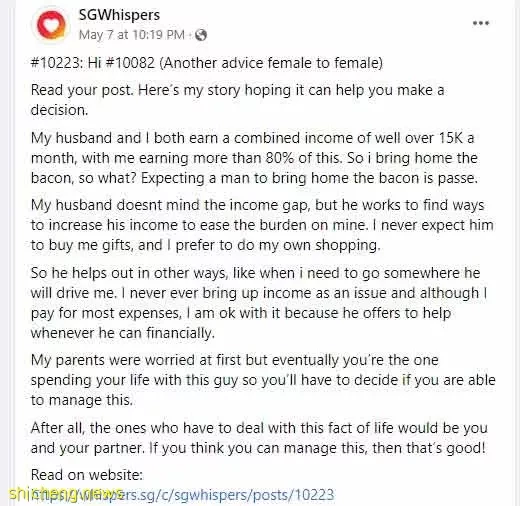Click the paragraph about combined income over 15K
The image size is (520, 506).
(254, 158)
